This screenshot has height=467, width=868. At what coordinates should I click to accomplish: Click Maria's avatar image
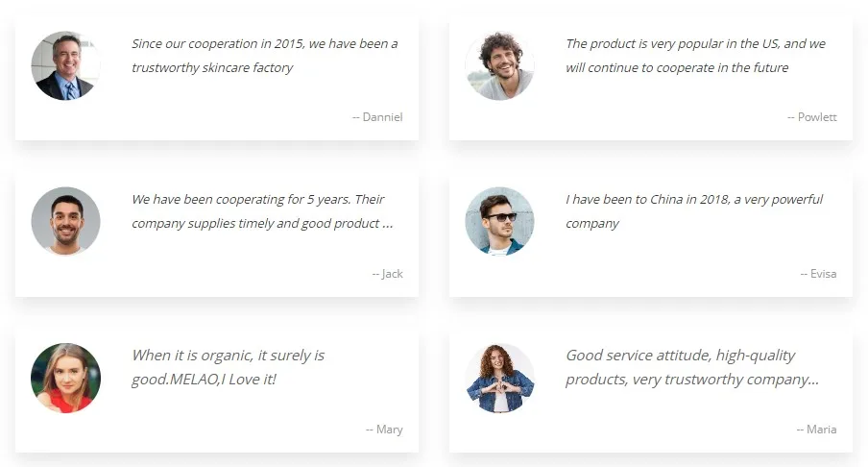click(x=499, y=378)
